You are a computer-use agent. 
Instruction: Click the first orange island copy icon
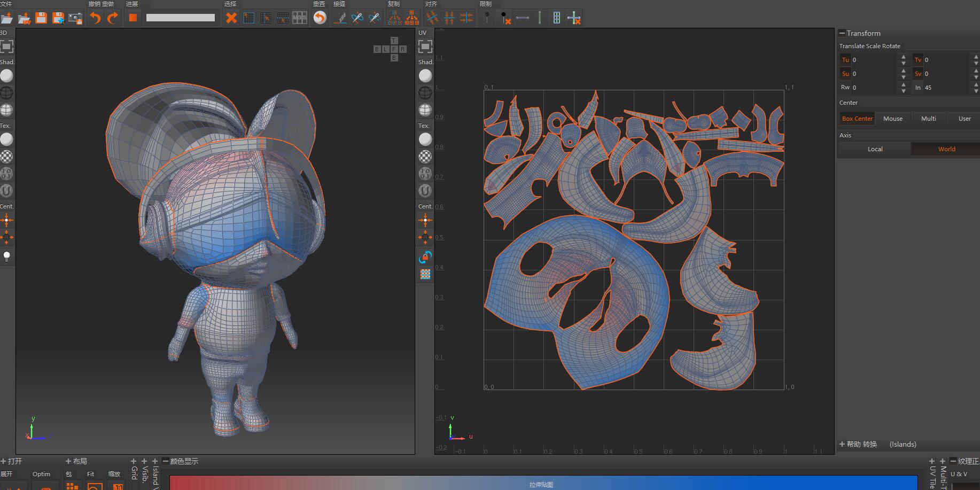click(x=394, y=18)
